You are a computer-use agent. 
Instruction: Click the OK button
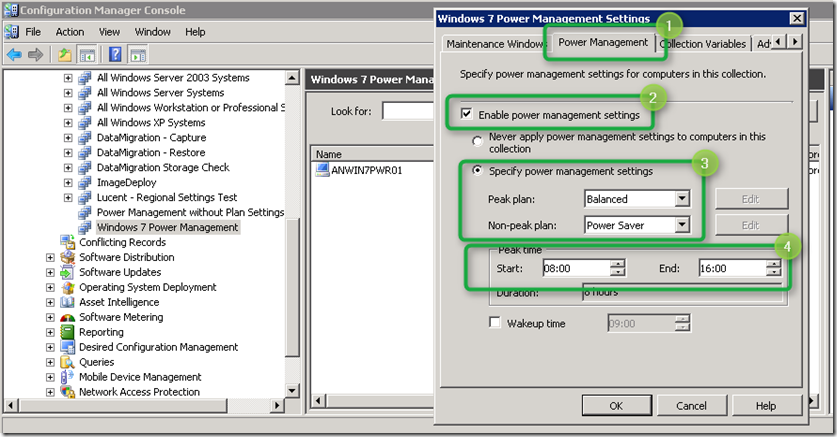tap(617, 406)
